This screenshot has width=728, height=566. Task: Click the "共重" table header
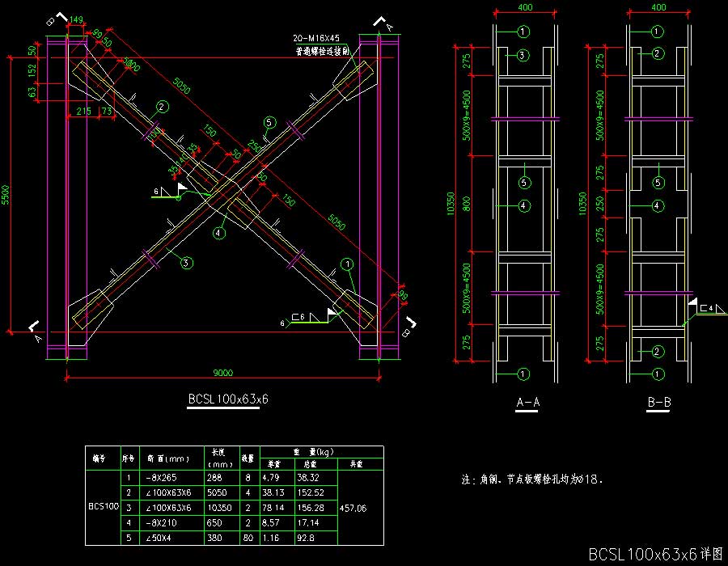[357, 464]
